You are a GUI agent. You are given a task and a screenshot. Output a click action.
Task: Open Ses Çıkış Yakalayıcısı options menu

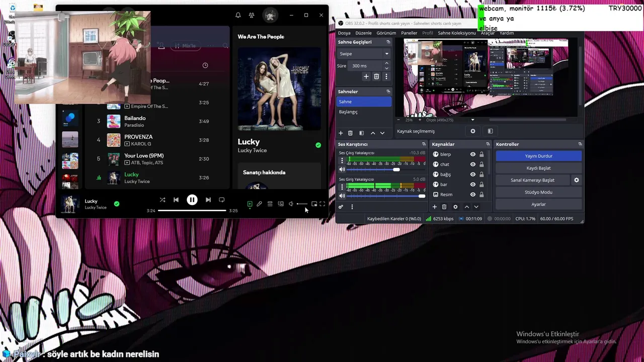click(342, 161)
